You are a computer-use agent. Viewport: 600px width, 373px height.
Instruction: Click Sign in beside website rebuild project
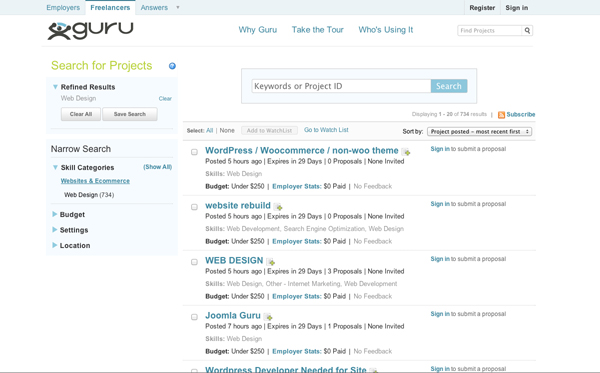440,204
